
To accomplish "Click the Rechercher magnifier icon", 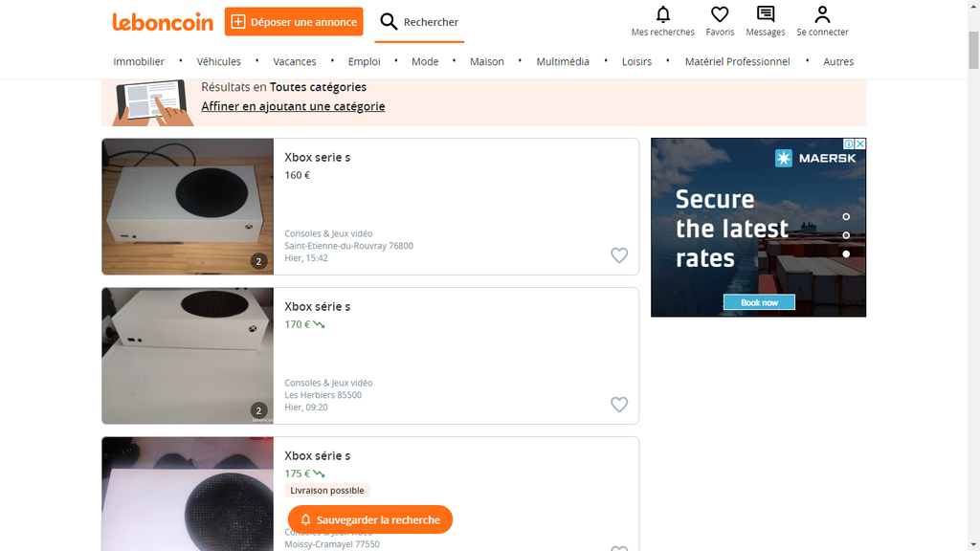I will [389, 22].
